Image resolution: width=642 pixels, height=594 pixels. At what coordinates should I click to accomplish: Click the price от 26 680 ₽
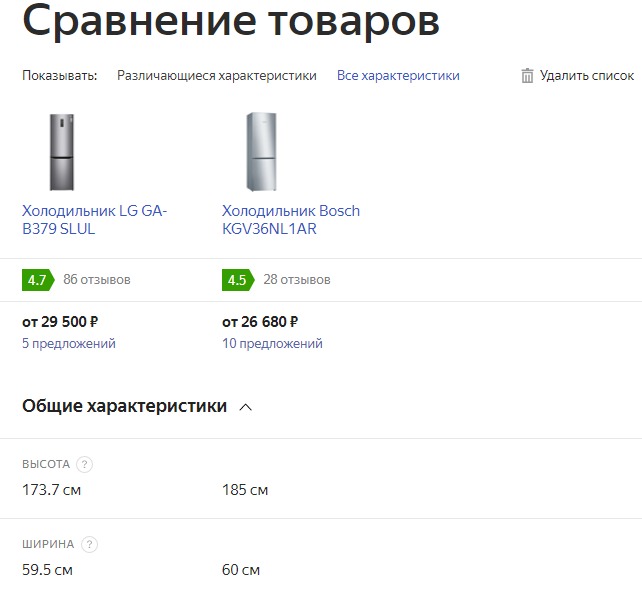[x=260, y=322]
